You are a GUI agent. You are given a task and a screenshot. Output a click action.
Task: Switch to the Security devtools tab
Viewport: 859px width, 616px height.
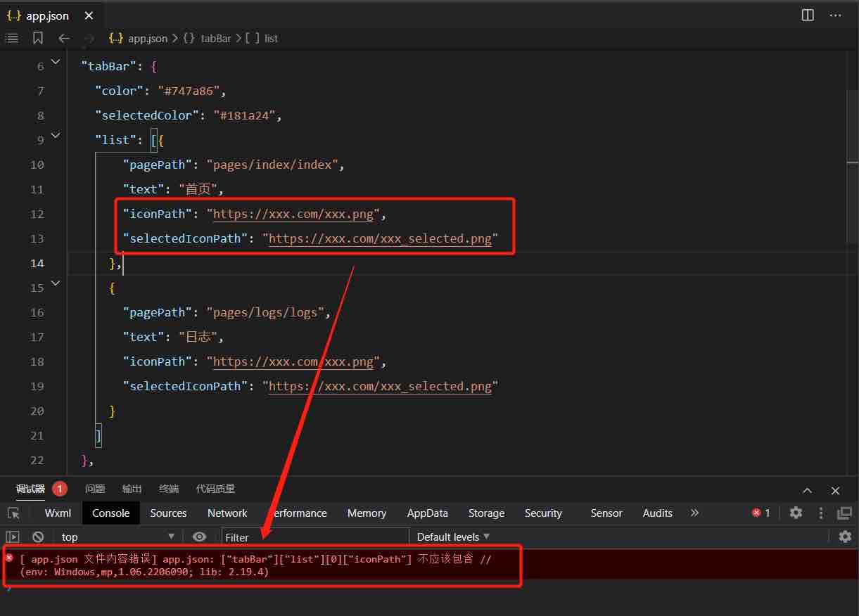543,513
